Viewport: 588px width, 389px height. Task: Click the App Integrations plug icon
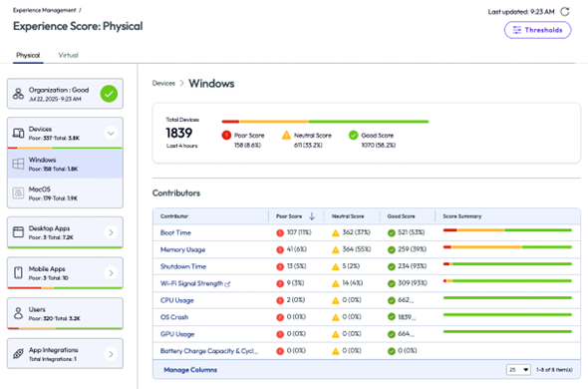click(x=18, y=354)
